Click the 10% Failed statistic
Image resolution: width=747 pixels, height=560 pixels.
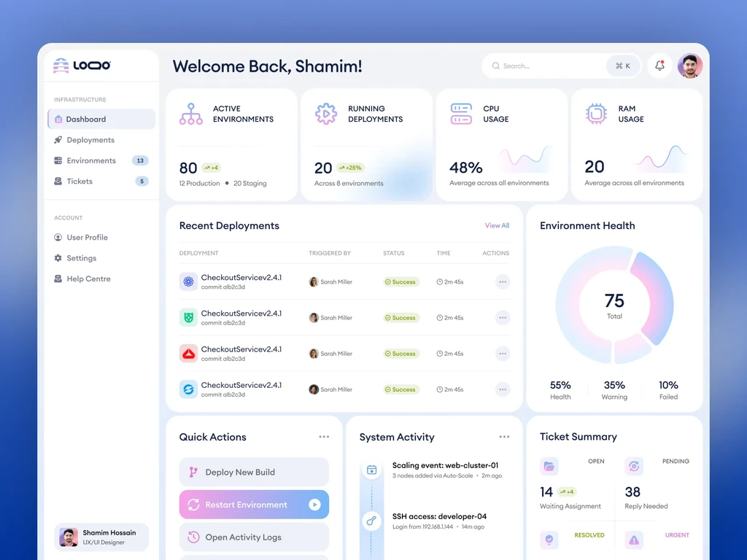pyautogui.click(x=668, y=390)
